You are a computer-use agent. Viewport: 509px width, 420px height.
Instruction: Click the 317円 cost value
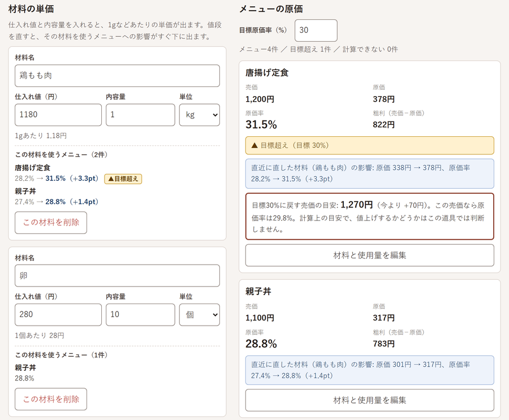click(383, 318)
